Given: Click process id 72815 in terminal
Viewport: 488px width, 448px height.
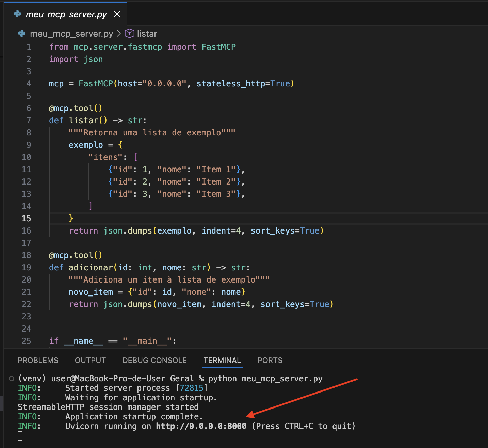Looking at the screenshot, I should [192, 388].
